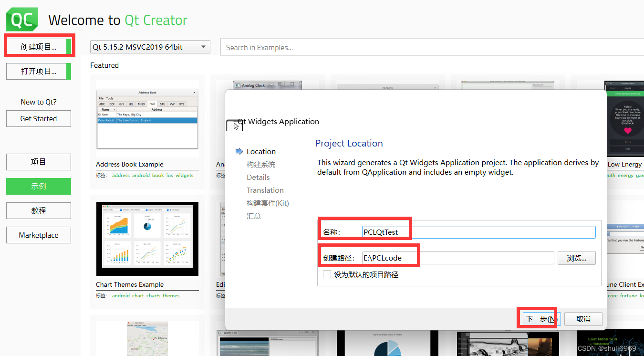Click the 'widgets' tag link
This screenshot has width=644, height=356.
coord(184,176)
